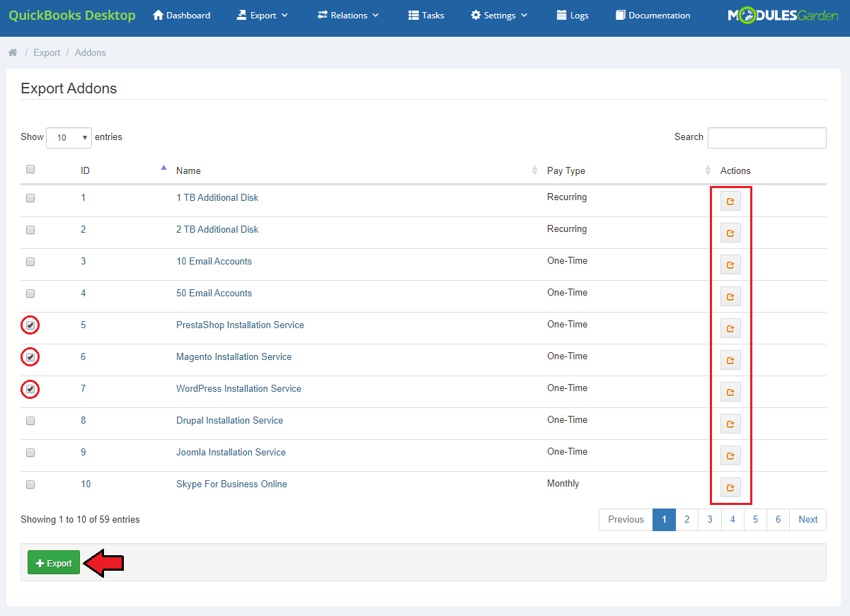Check the 10 Email Accounts checkbox
This screenshot has height=616, width=850.
click(x=30, y=262)
